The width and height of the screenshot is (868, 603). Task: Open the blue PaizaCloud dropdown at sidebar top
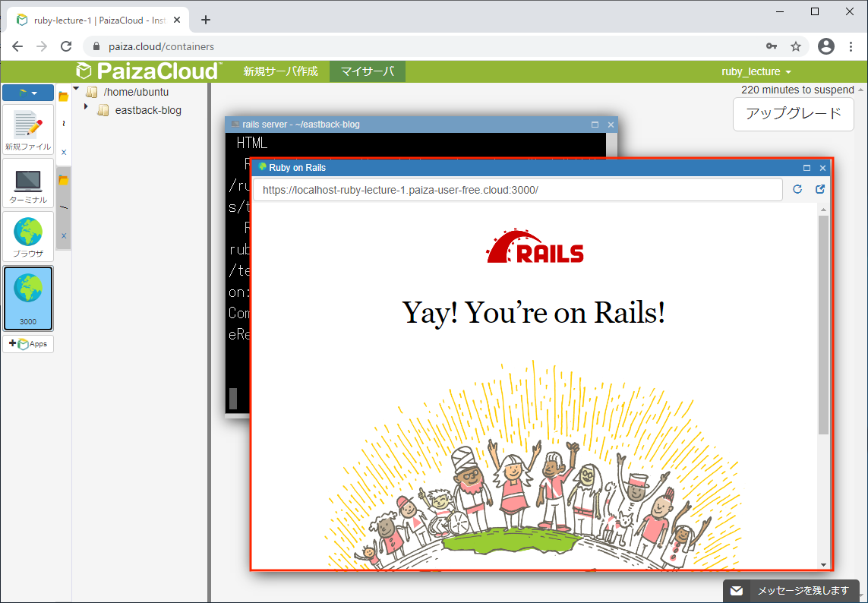tap(28, 93)
